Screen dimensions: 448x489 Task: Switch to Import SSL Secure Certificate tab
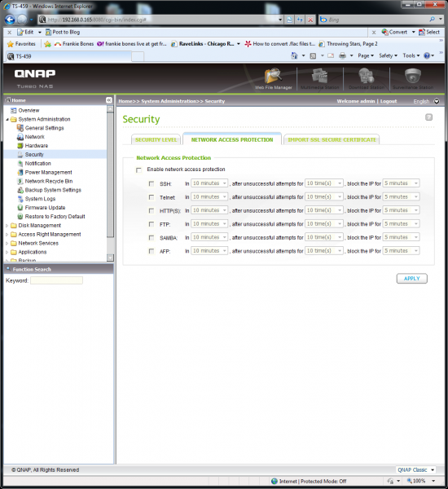pyautogui.click(x=332, y=139)
